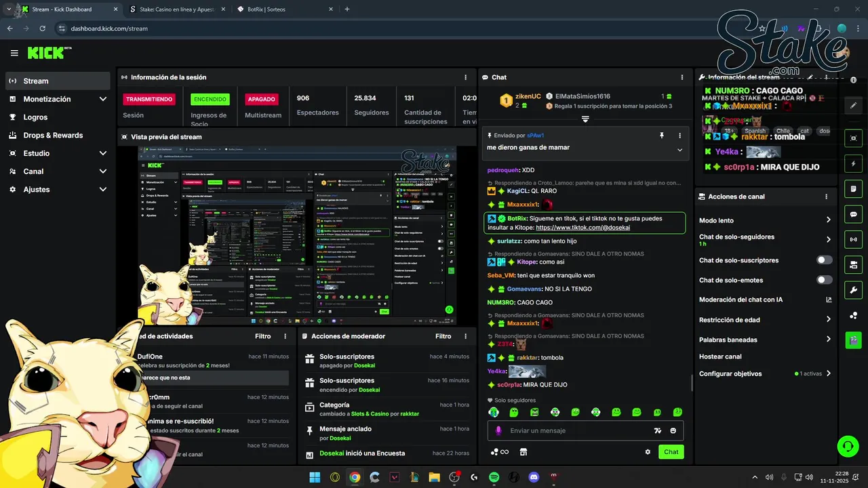Click the green Chat send button
This screenshot has width=868, height=488.
point(671,452)
